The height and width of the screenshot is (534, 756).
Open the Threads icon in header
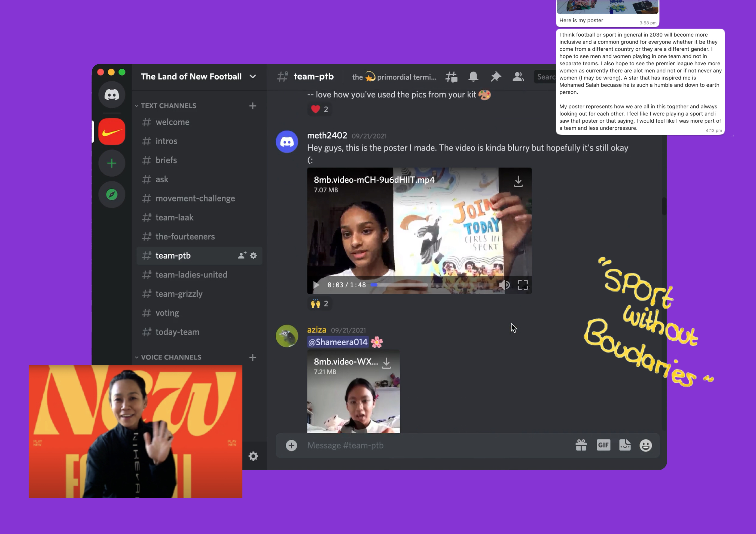click(x=451, y=77)
